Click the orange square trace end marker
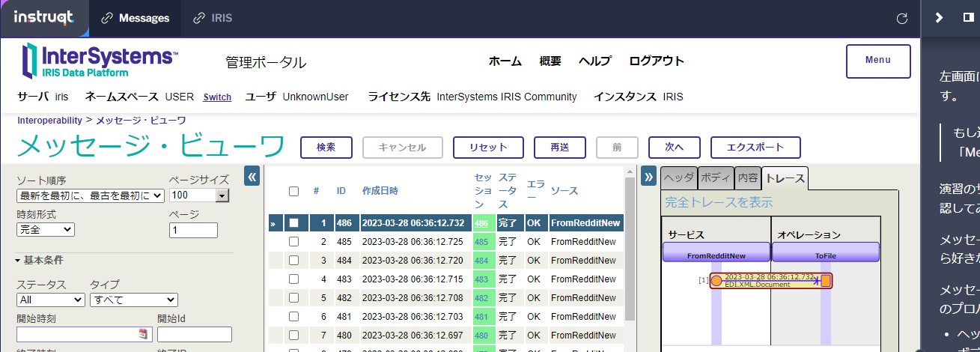 (x=826, y=281)
